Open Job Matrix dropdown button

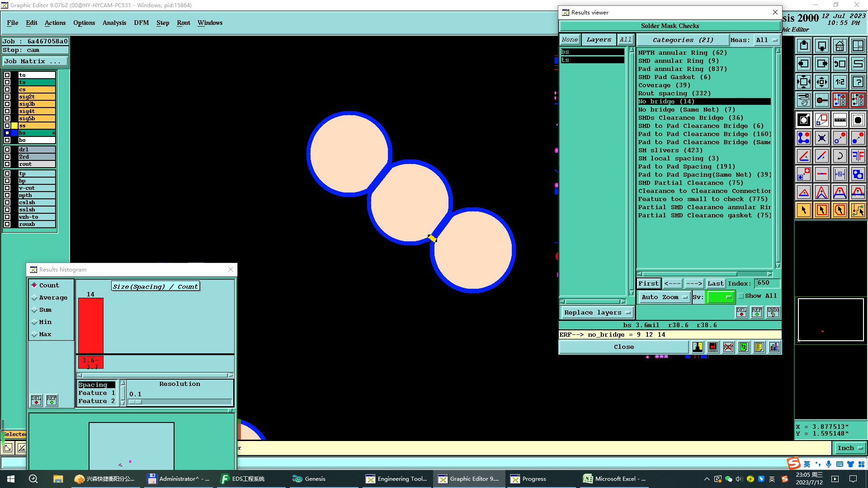(x=35, y=61)
